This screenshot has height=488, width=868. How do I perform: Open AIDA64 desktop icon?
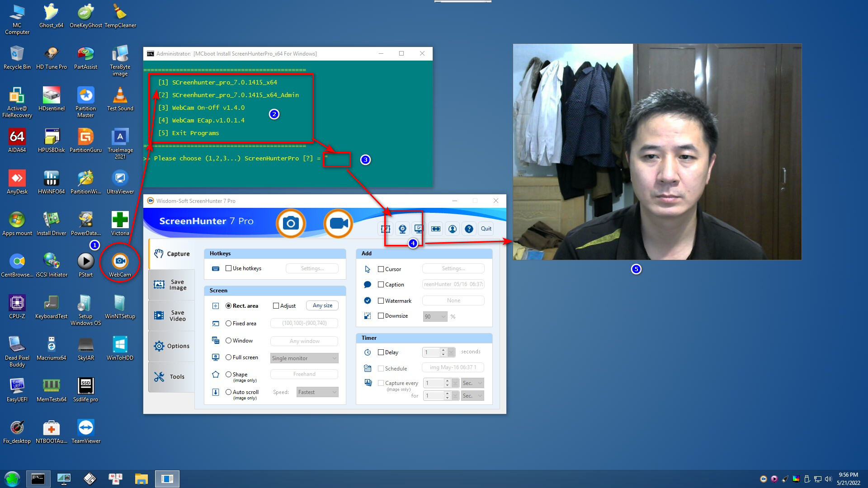tap(17, 141)
